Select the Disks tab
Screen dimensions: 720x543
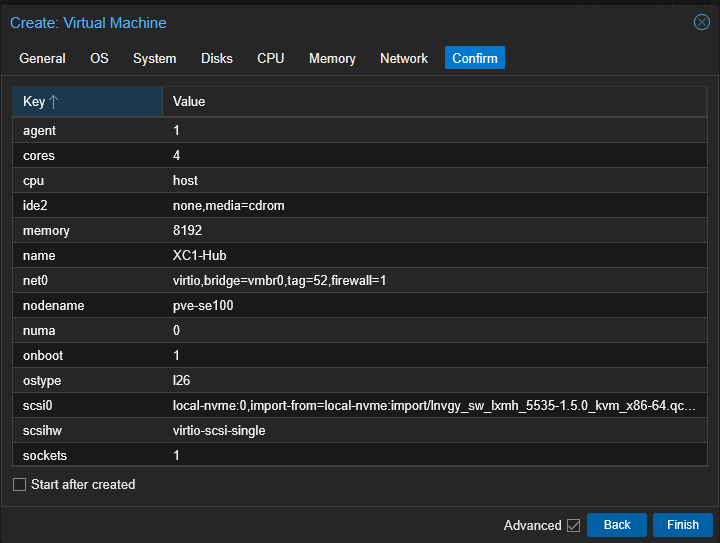pyautogui.click(x=216, y=59)
